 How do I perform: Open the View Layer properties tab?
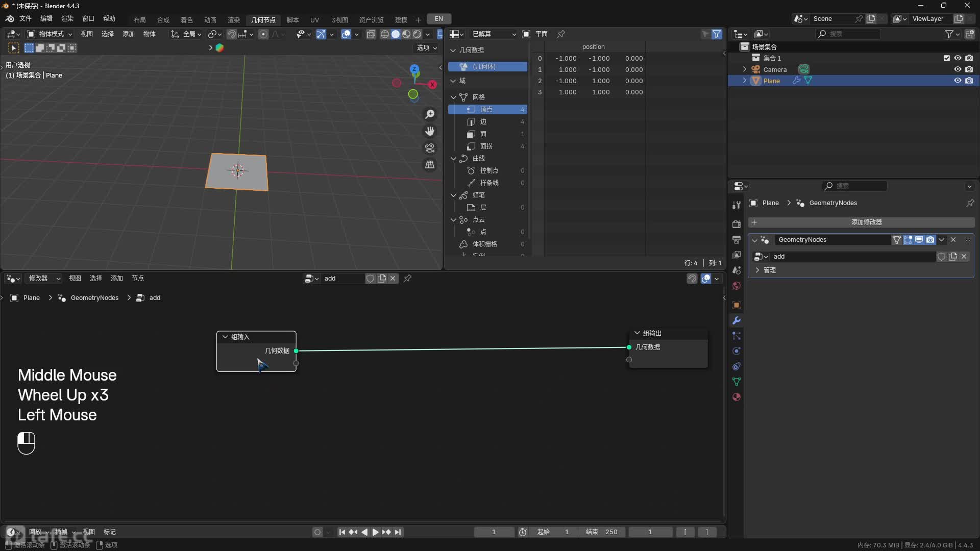736,255
